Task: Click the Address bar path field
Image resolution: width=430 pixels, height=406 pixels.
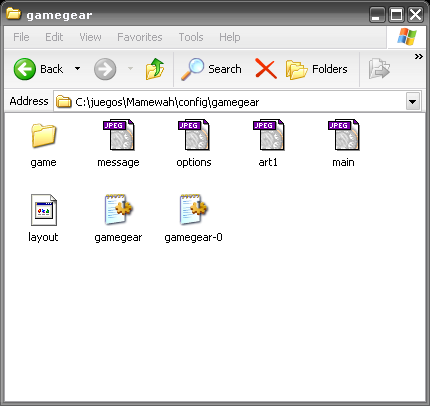Action: coord(230,101)
